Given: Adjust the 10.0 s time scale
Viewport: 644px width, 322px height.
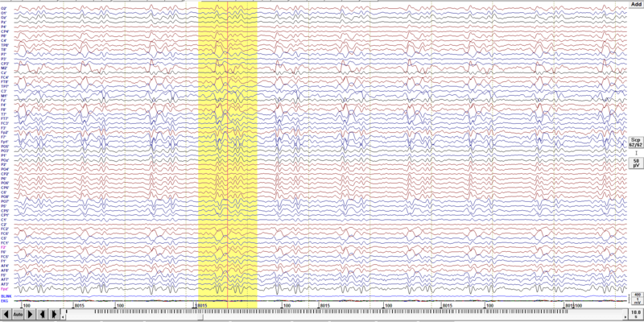Looking at the screenshot, I should (x=635, y=315).
